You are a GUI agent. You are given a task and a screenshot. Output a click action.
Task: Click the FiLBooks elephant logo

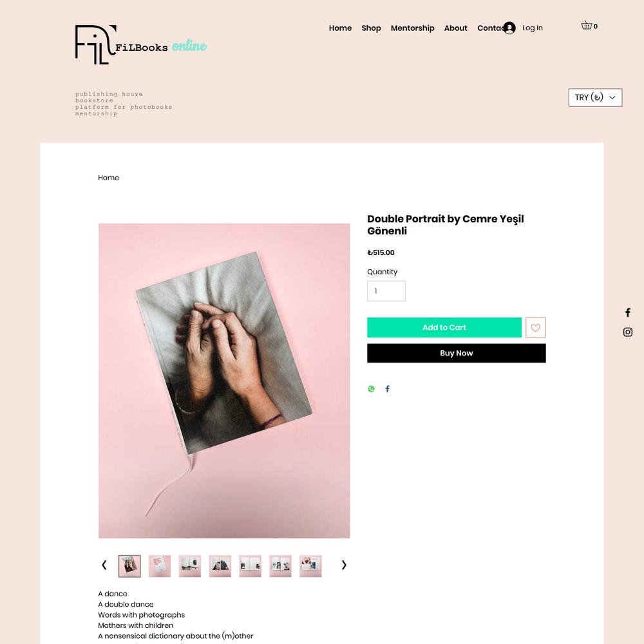tap(96, 45)
